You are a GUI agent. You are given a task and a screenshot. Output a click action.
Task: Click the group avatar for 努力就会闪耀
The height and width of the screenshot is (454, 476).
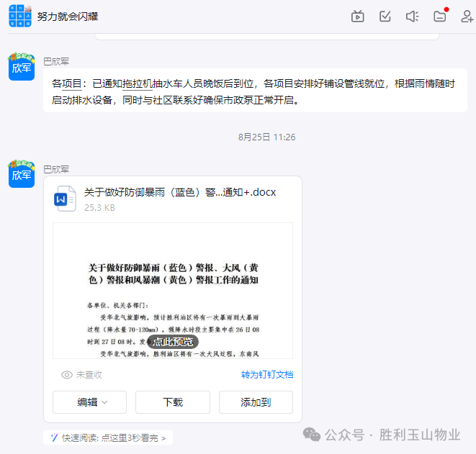[x=20, y=15]
